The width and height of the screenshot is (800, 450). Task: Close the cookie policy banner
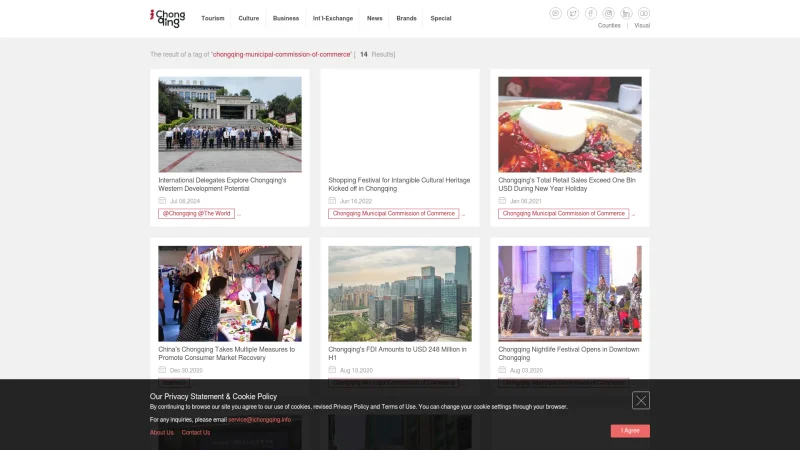pos(641,400)
